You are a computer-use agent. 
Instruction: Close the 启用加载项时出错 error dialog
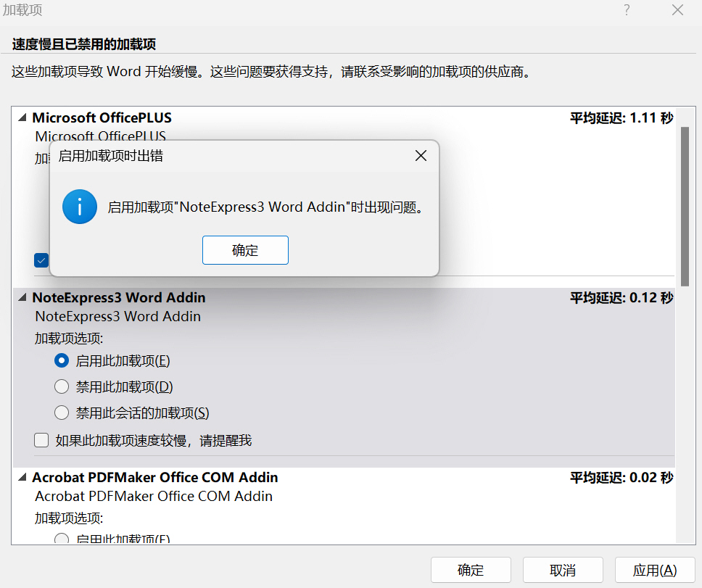pos(421,156)
